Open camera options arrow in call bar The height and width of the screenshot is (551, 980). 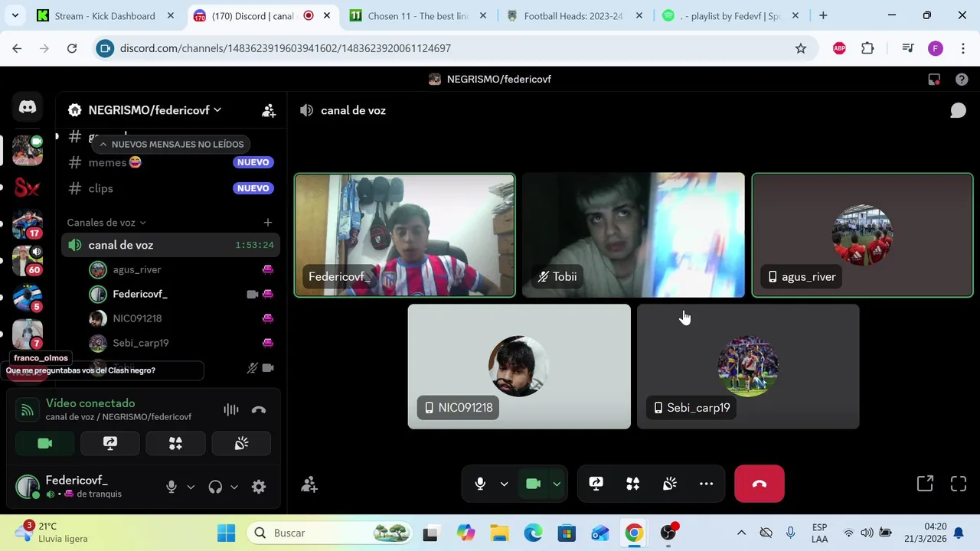pyautogui.click(x=557, y=484)
